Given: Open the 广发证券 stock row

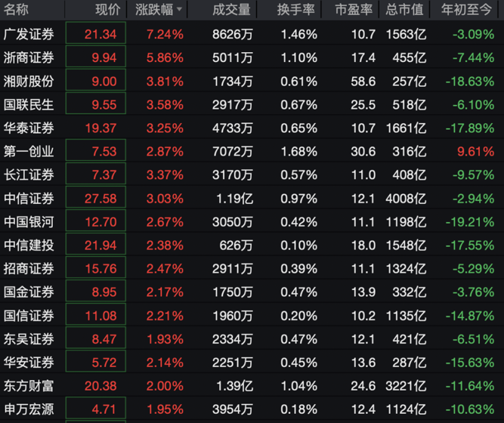Looking at the screenshot, I should point(29,35).
